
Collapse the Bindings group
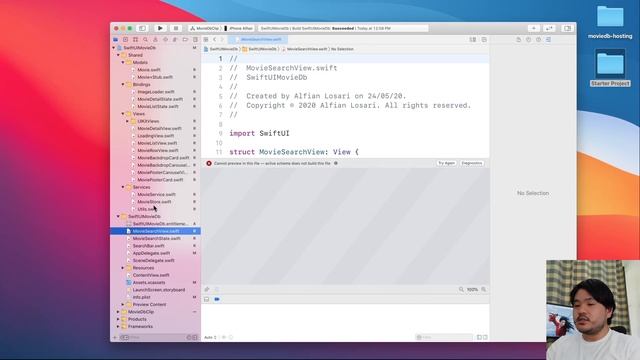(123, 84)
